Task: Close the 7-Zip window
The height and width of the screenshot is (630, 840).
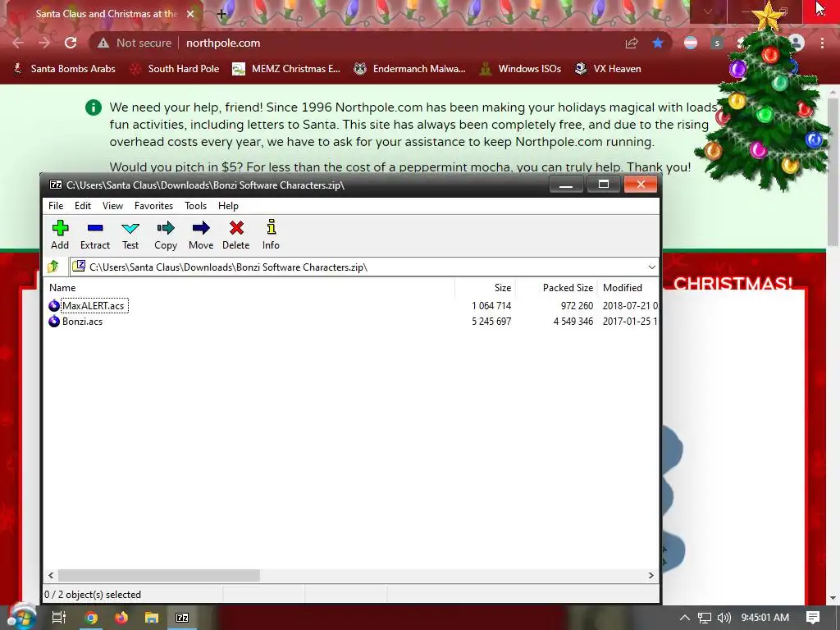Action: coord(641,185)
